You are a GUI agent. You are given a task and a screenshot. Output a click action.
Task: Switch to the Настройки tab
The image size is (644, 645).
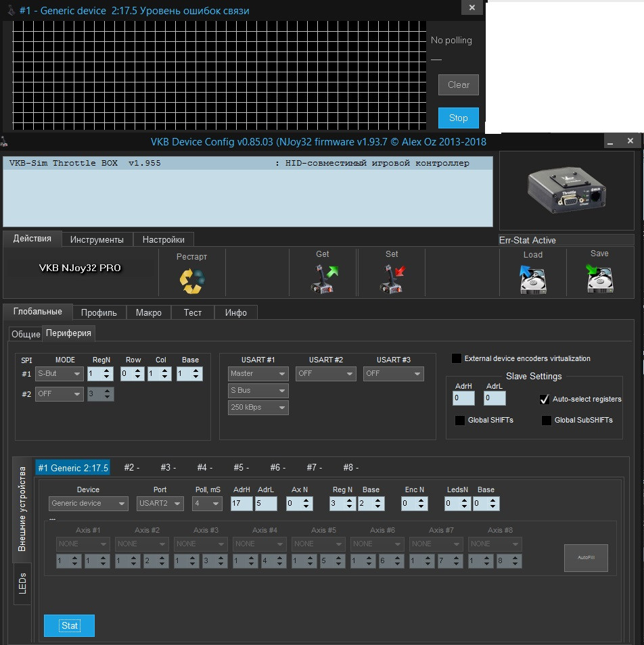163,239
